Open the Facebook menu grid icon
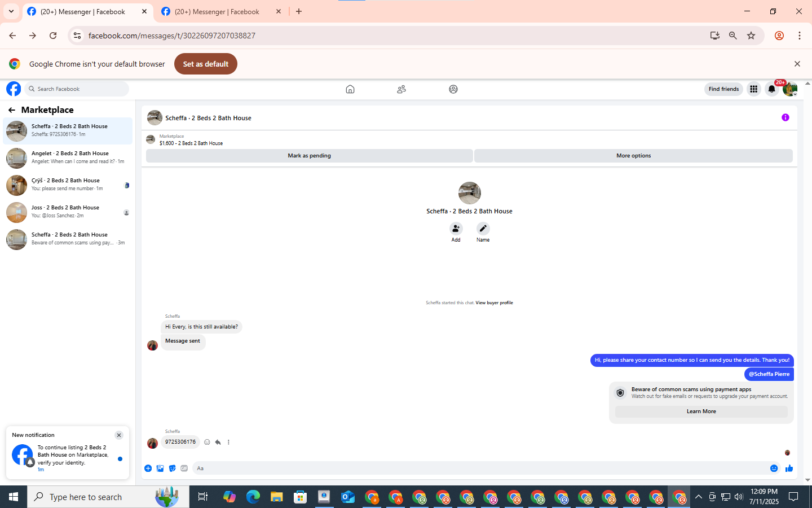Viewport: 812px width, 508px height. [x=753, y=89]
